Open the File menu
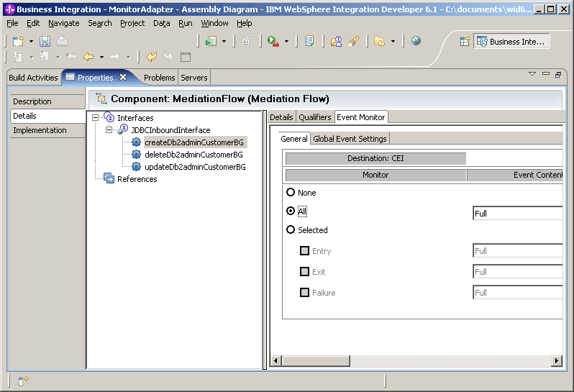 pos(12,24)
